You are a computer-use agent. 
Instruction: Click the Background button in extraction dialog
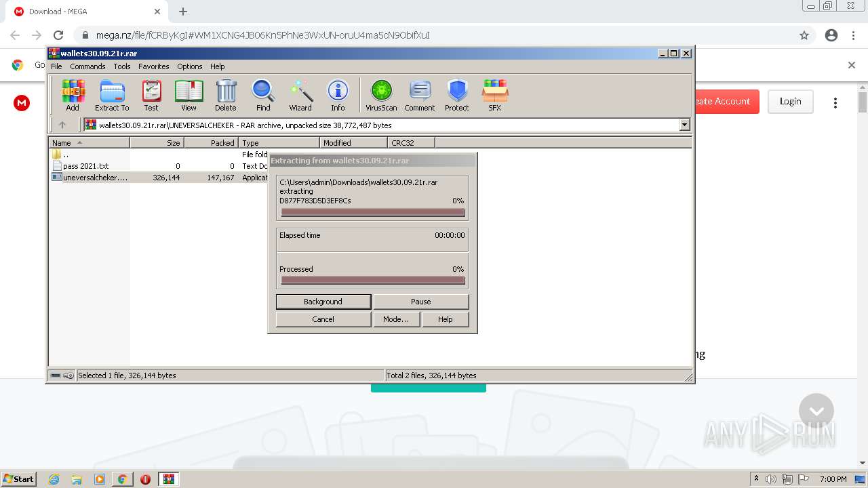click(x=323, y=302)
